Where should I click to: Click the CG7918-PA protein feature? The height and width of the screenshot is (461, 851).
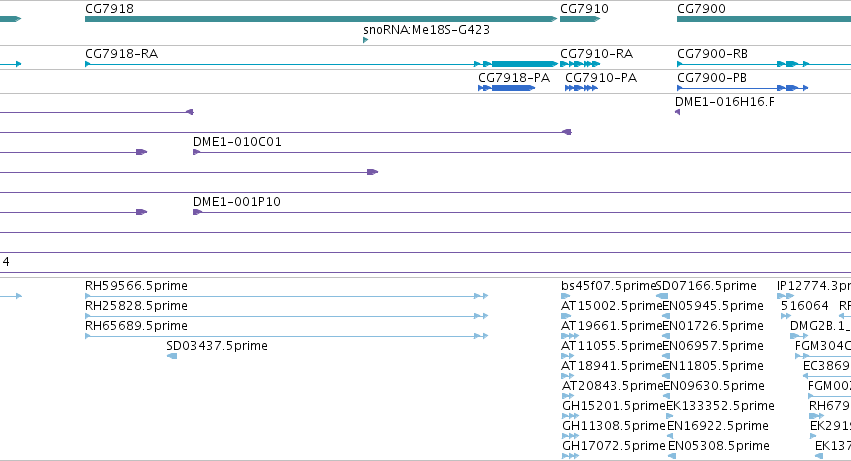[506, 88]
